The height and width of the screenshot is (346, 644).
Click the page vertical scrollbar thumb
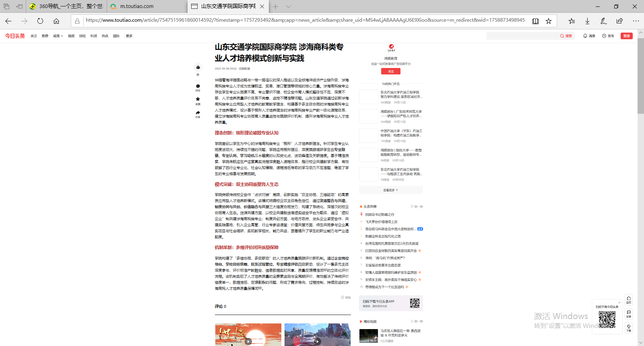click(x=640, y=76)
